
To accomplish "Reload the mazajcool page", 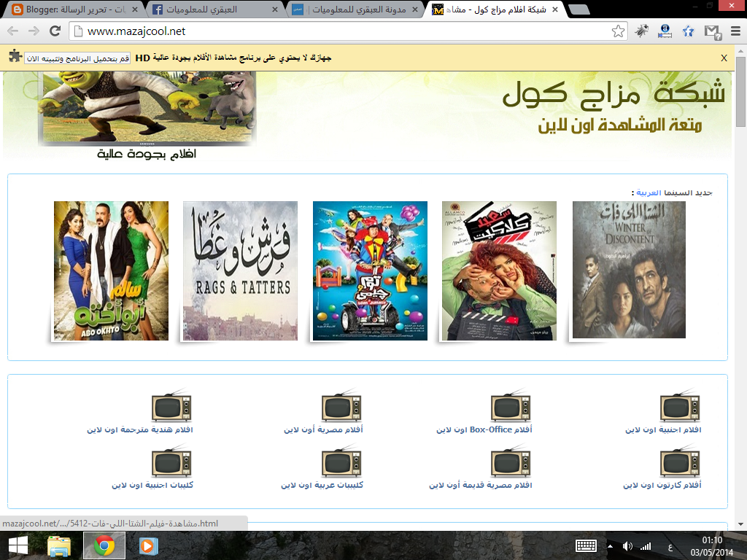I will click(55, 31).
